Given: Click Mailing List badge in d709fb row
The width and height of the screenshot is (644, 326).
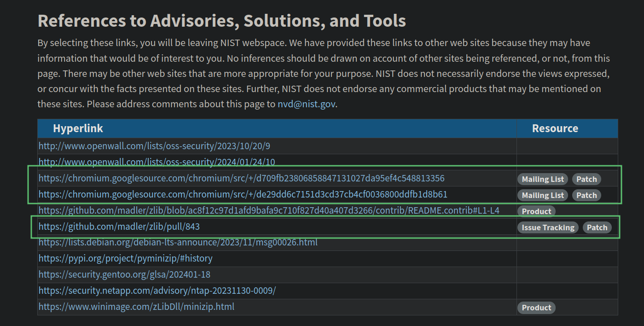Looking at the screenshot, I should [x=543, y=179].
